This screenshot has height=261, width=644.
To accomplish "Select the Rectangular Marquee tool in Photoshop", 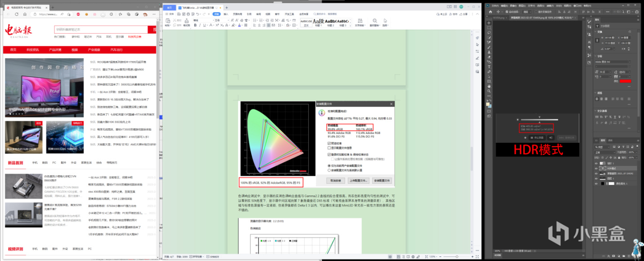I will [x=489, y=28].
